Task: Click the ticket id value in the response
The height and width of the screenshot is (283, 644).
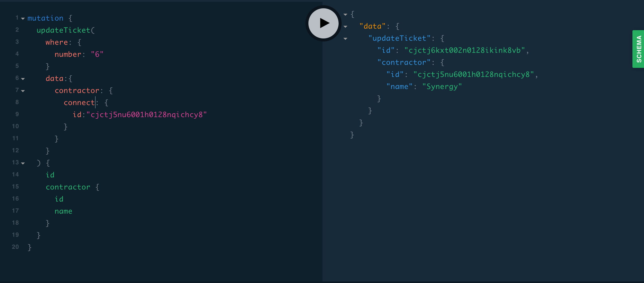Action: (464, 51)
